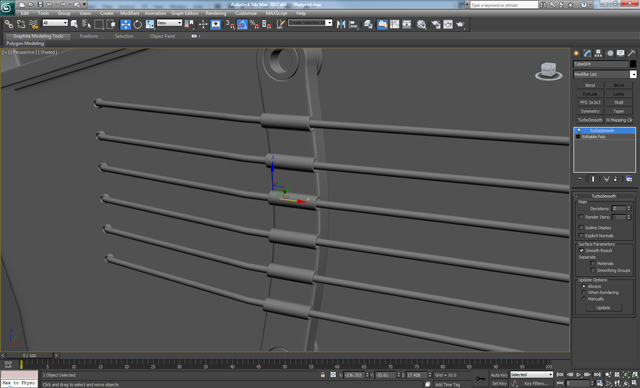640x388 pixels.
Task: Click the black object color swatch
Action: click(633, 64)
